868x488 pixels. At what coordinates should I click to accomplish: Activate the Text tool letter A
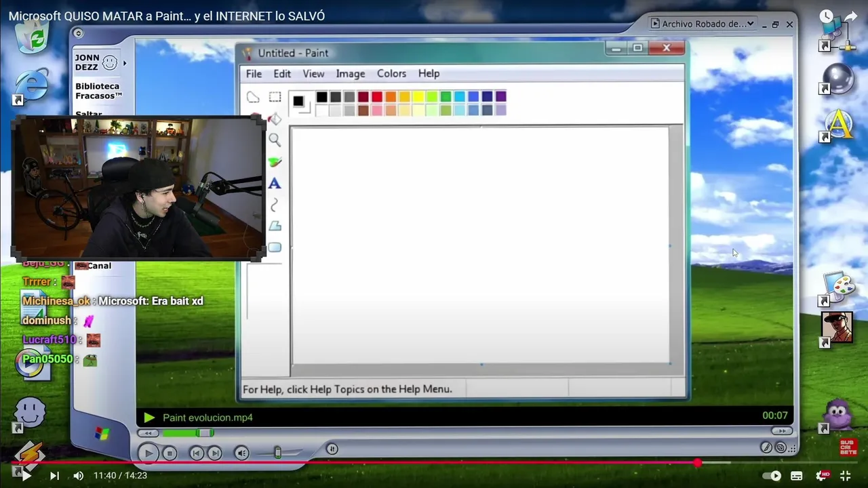point(275,183)
